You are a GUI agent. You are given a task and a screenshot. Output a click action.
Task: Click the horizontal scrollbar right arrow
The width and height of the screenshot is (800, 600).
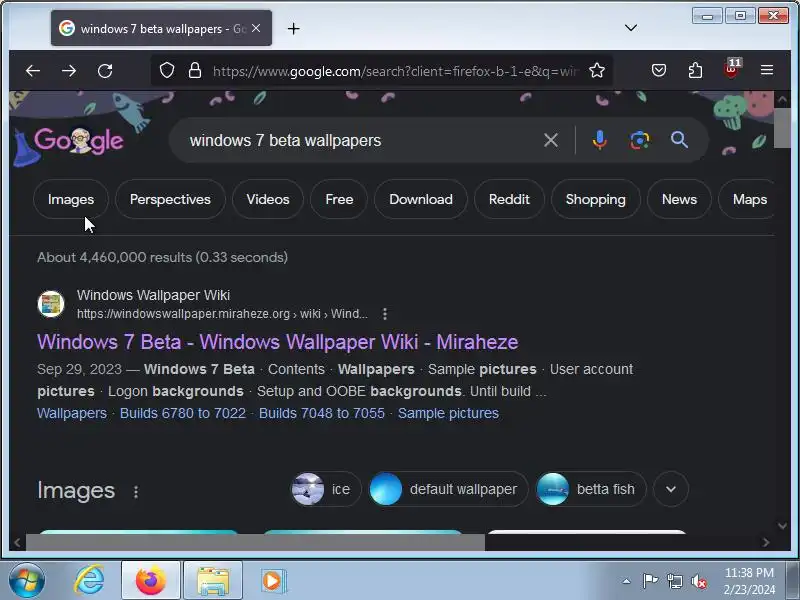766,542
